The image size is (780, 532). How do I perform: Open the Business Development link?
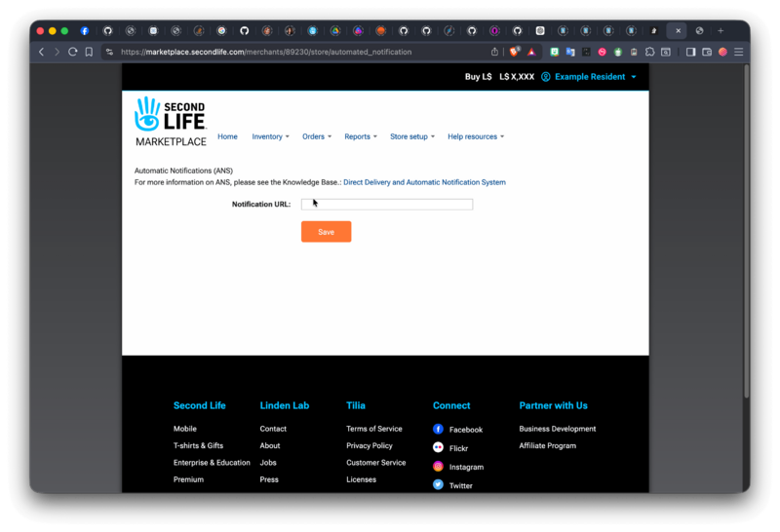point(558,429)
